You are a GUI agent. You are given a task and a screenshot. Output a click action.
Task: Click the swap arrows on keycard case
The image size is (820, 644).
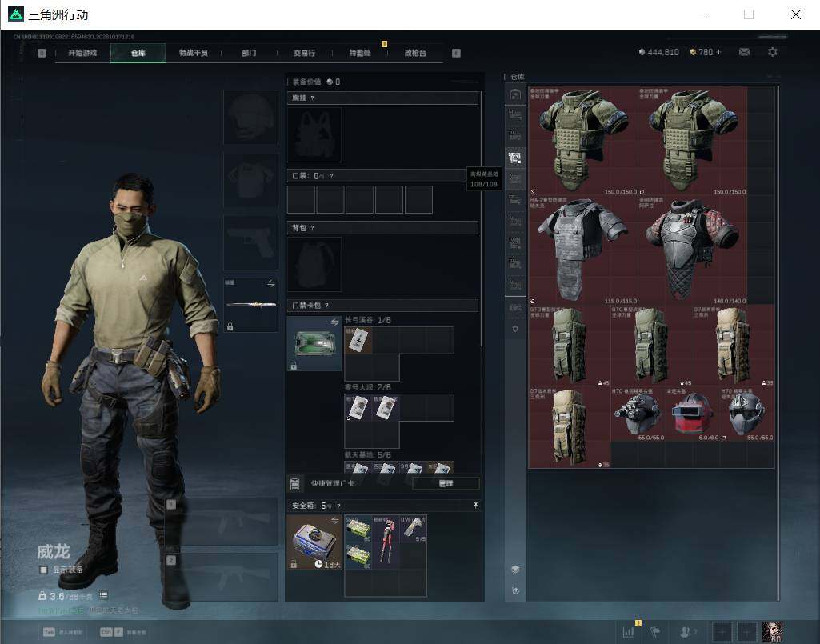pyautogui.click(x=334, y=322)
